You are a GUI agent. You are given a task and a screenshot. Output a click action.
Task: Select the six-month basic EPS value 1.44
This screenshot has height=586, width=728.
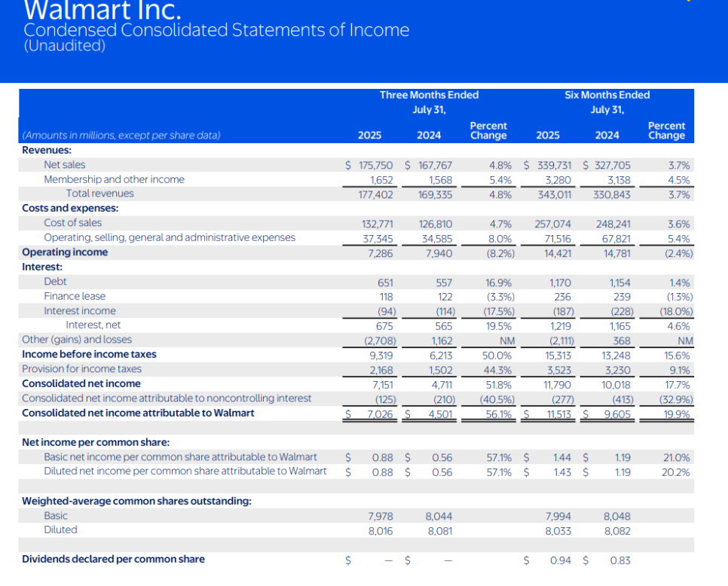[561, 458]
